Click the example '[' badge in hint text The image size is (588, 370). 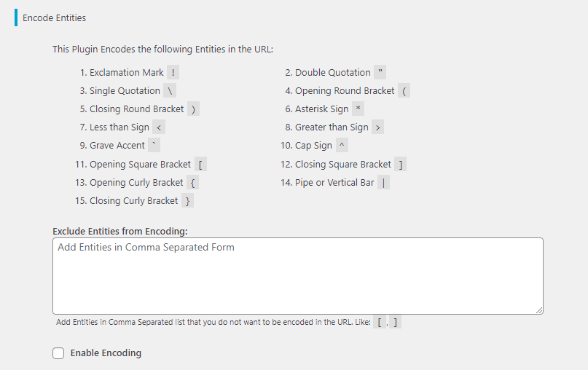380,322
